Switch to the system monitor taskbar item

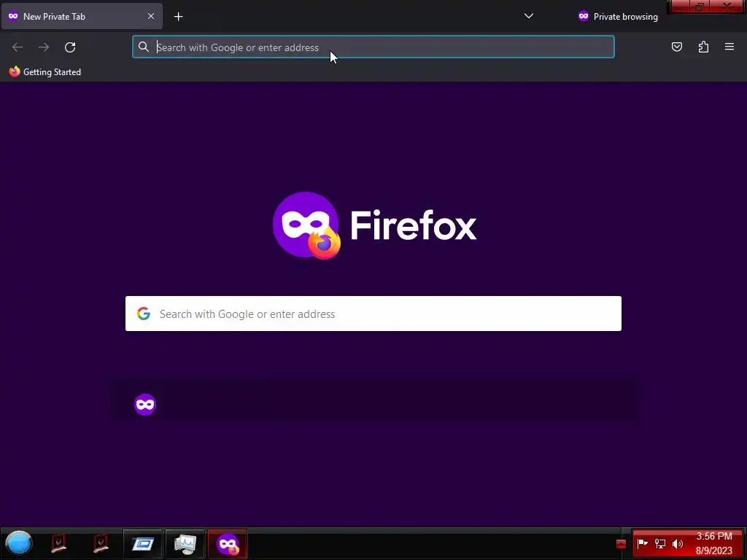(185, 543)
